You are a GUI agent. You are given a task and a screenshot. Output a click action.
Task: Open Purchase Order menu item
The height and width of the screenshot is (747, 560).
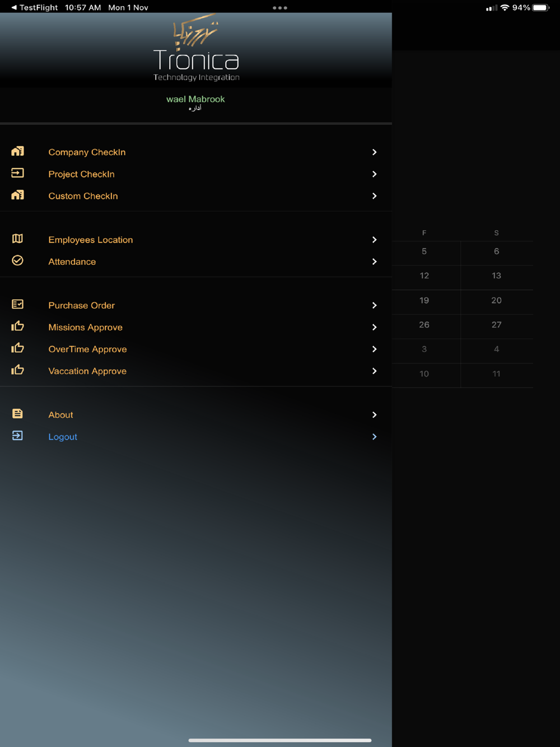click(x=196, y=305)
